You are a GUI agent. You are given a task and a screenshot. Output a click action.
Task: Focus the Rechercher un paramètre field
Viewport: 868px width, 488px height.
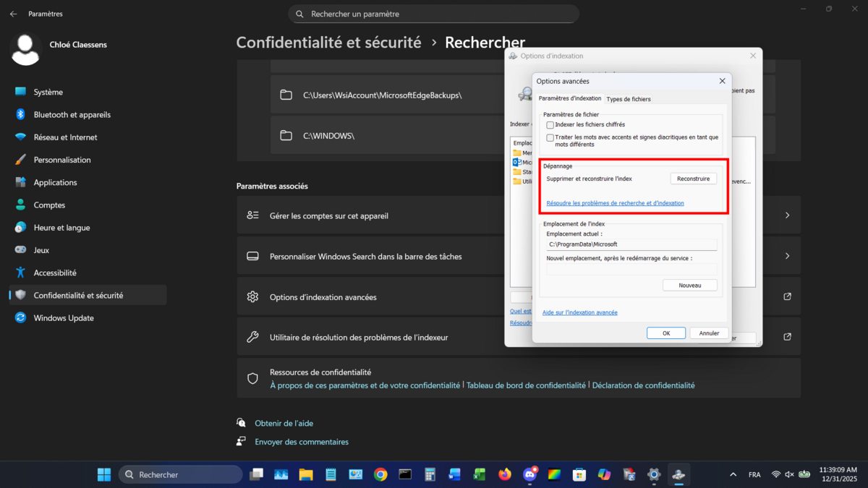[434, 14]
